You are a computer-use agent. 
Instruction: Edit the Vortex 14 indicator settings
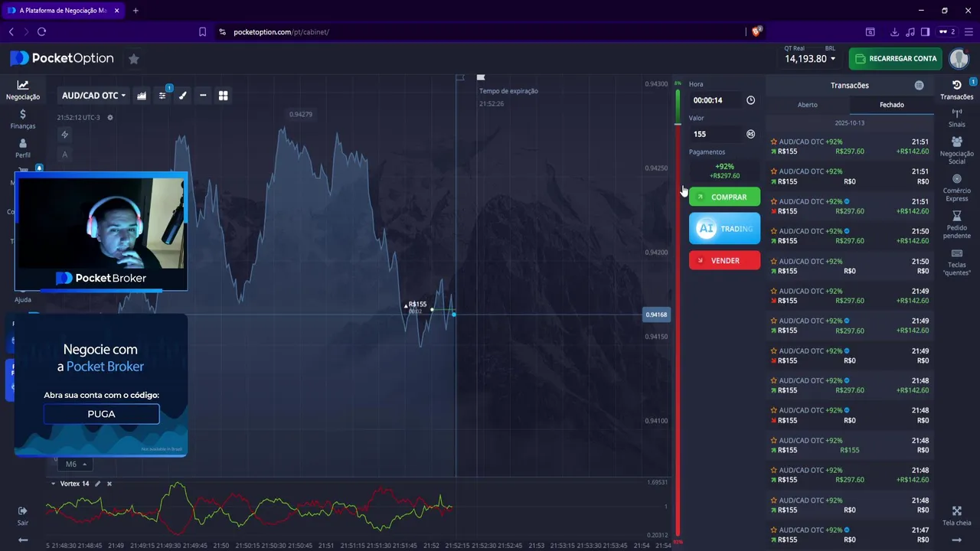point(97,484)
